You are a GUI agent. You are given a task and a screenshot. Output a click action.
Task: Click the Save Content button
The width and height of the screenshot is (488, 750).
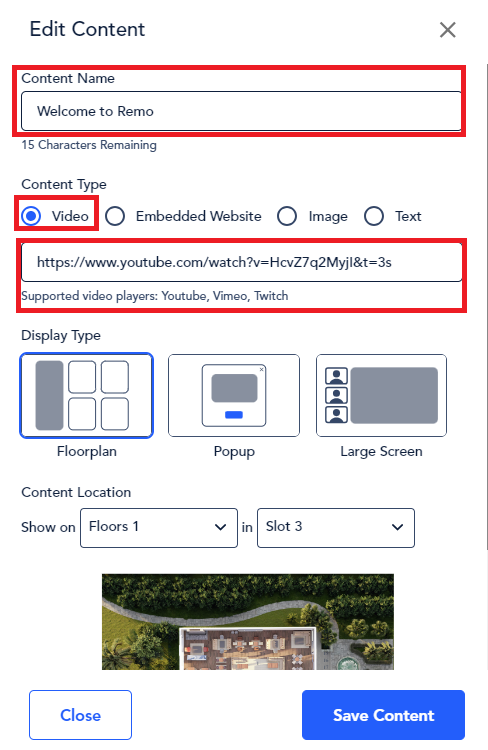coord(383,715)
